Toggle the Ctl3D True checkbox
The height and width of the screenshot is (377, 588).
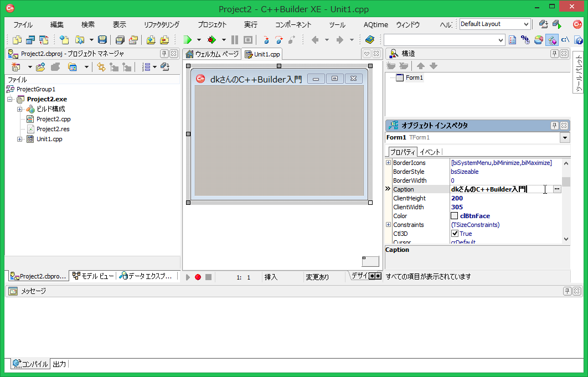(455, 234)
